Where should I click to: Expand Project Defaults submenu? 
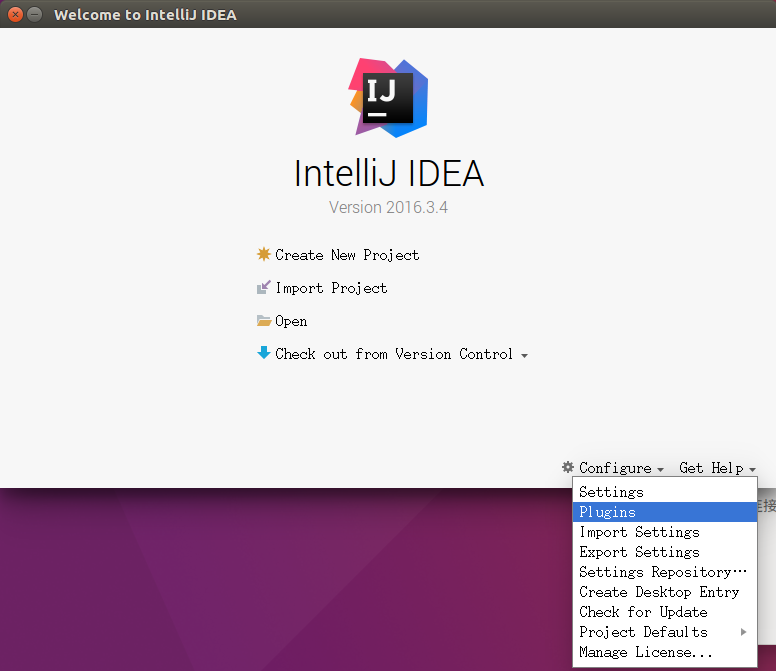pos(665,632)
